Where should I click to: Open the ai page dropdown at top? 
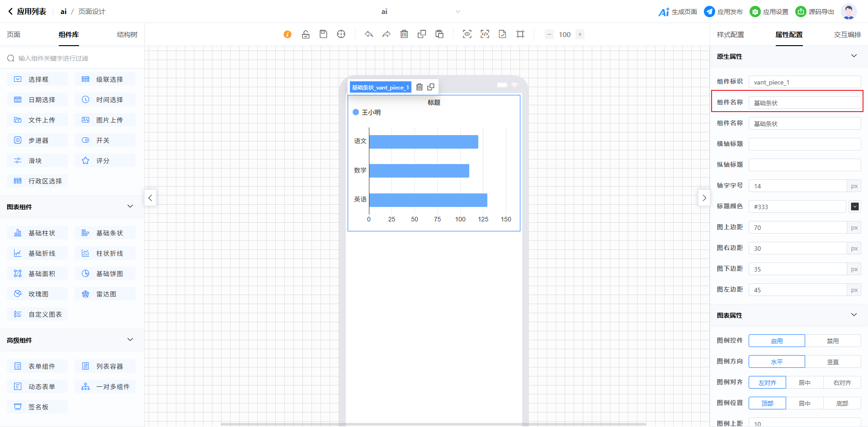pyautogui.click(x=458, y=12)
